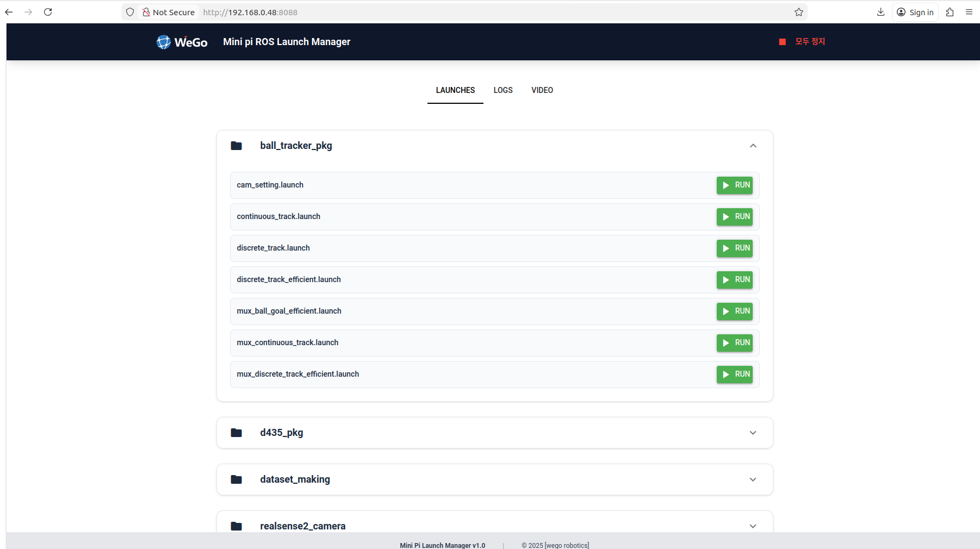Image resolution: width=980 pixels, height=549 pixels.
Task: Run discrete_track.launch
Action: point(734,248)
